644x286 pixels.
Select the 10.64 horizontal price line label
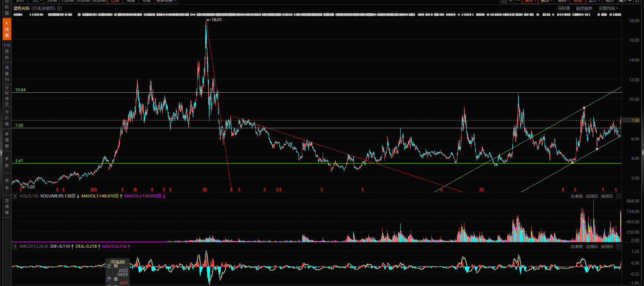click(20, 90)
